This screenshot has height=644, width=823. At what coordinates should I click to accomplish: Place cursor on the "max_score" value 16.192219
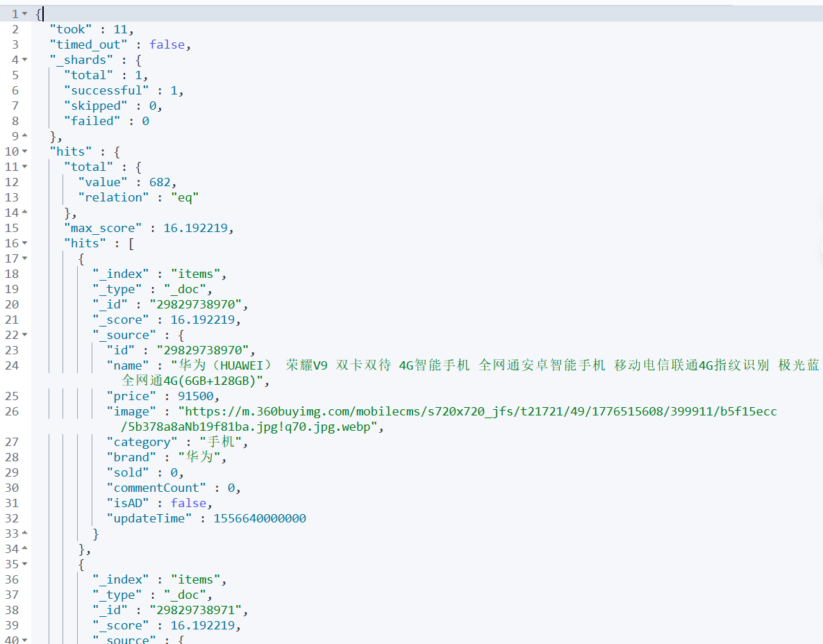pos(199,228)
